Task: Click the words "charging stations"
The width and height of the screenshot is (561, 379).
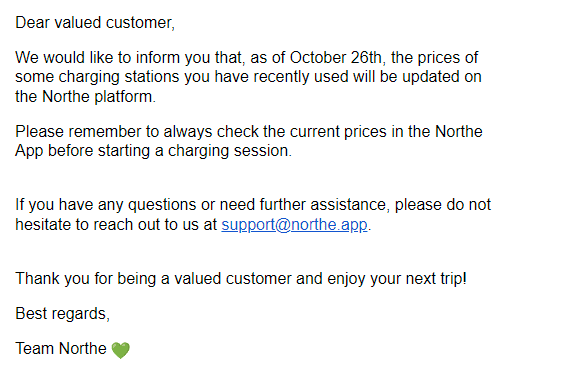Action: point(119,77)
